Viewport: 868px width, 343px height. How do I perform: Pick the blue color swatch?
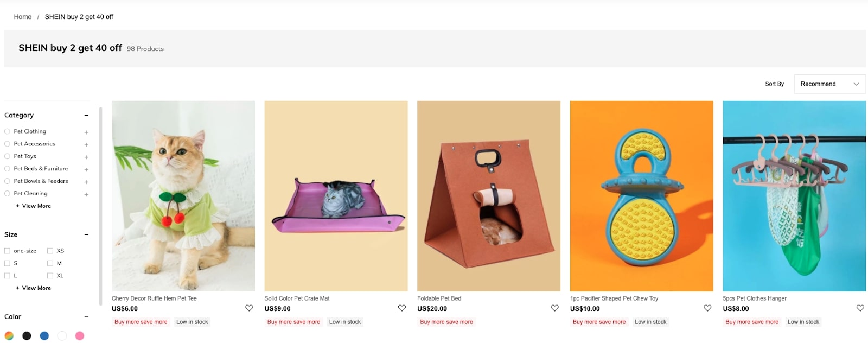pyautogui.click(x=43, y=335)
